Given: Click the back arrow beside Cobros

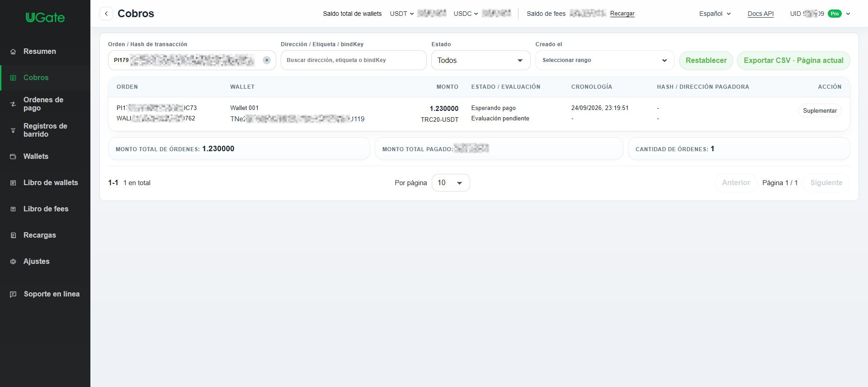Looking at the screenshot, I should click(106, 14).
